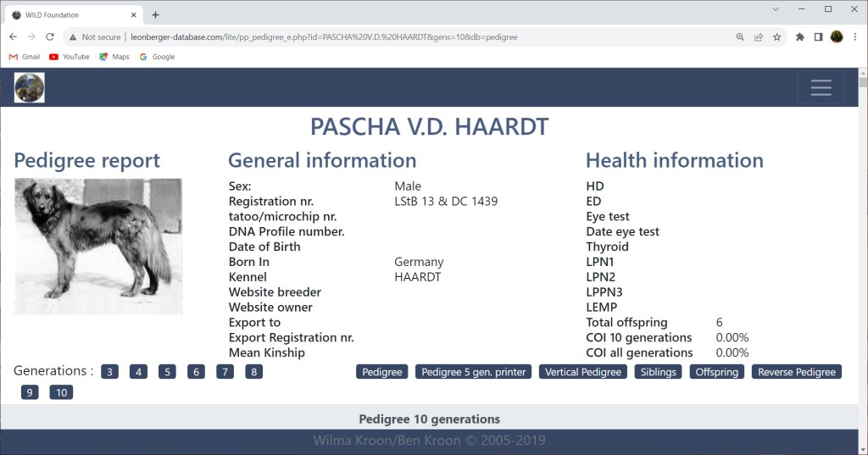Open the Reverse Pedigree view

point(797,372)
